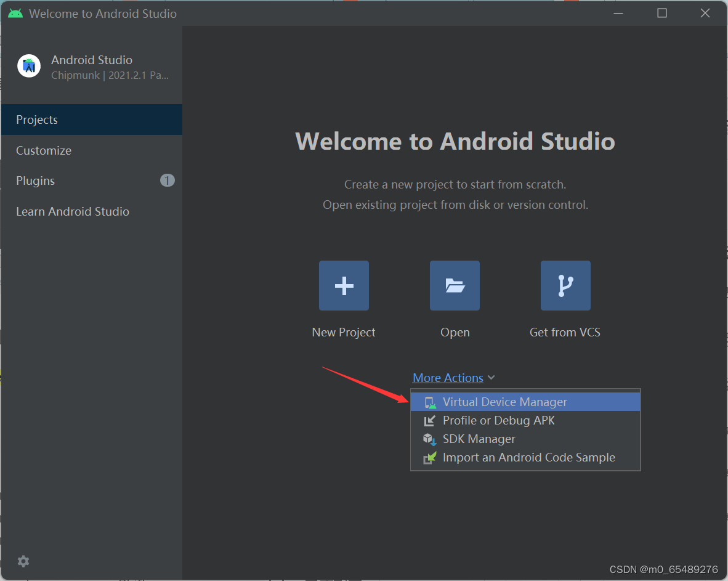Maximize the Welcome to Android Studio window
Viewport: 728px width, 581px height.
[x=662, y=14]
